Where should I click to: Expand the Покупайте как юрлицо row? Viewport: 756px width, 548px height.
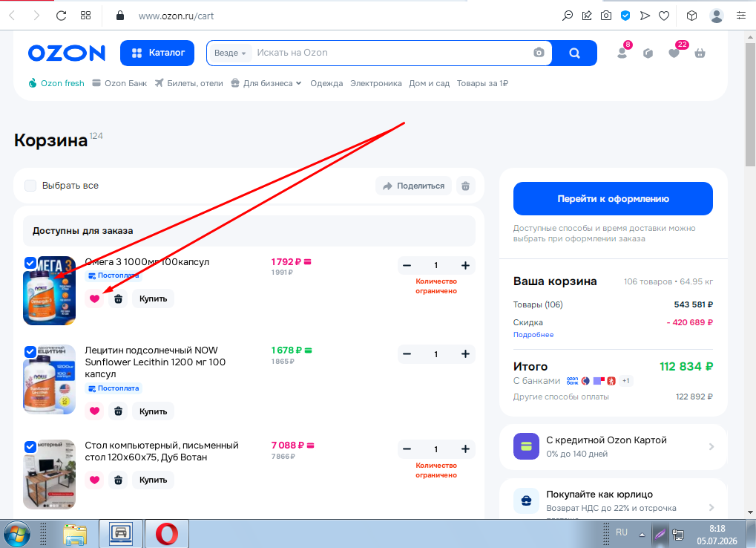[x=614, y=500]
